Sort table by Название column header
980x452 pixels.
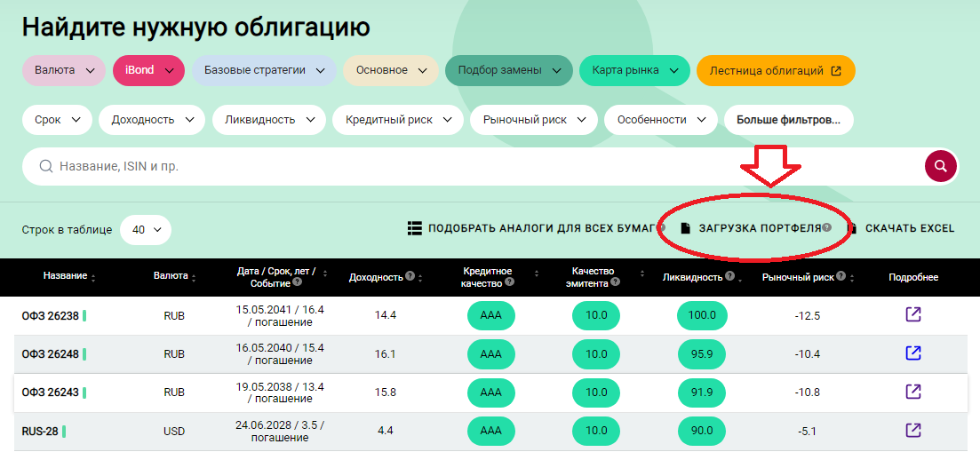coord(66,276)
